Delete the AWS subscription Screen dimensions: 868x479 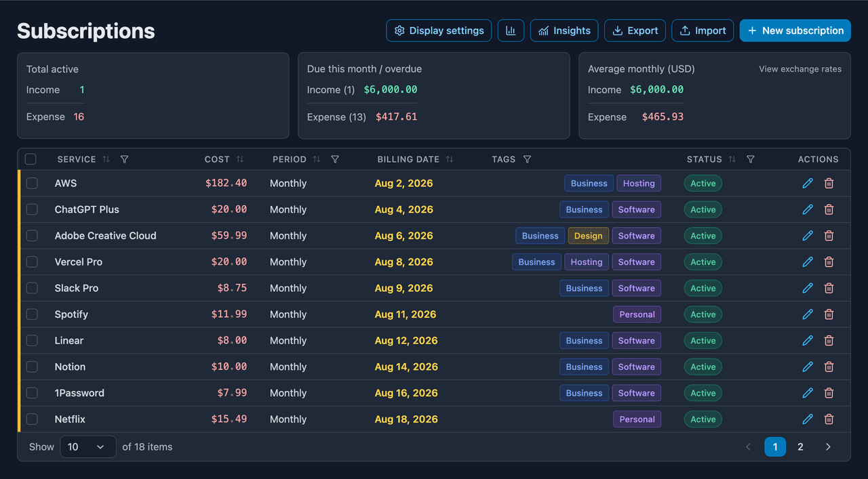coord(829,183)
